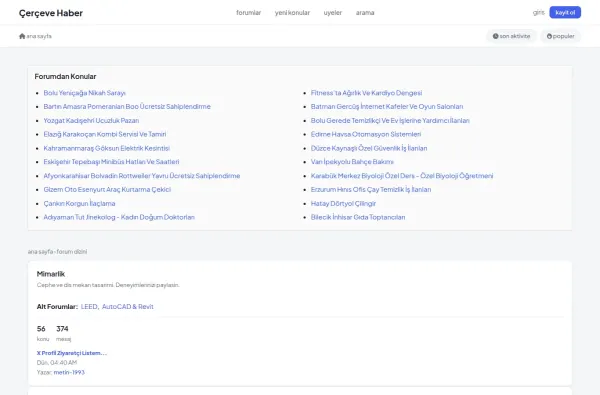
Task: Open the uyeler navigation item
Action: click(333, 13)
